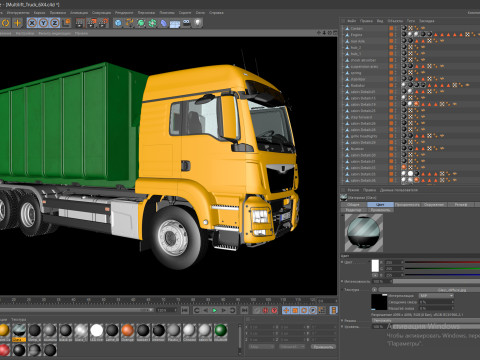Select the green material sphere

click(x=220, y=330)
